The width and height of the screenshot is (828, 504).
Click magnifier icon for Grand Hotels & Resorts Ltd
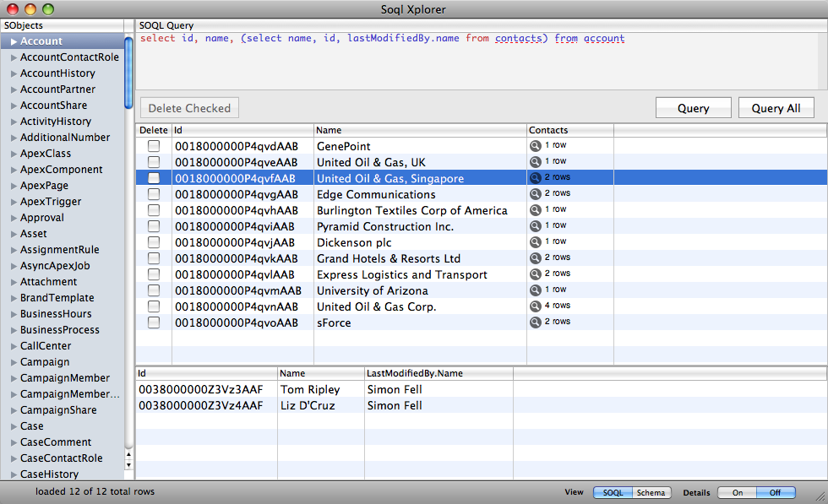[x=536, y=258]
